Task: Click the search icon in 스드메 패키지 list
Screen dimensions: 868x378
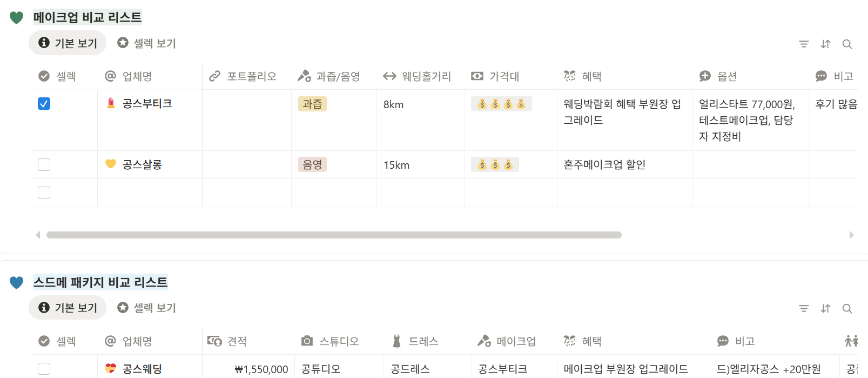Action: (x=847, y=308)
